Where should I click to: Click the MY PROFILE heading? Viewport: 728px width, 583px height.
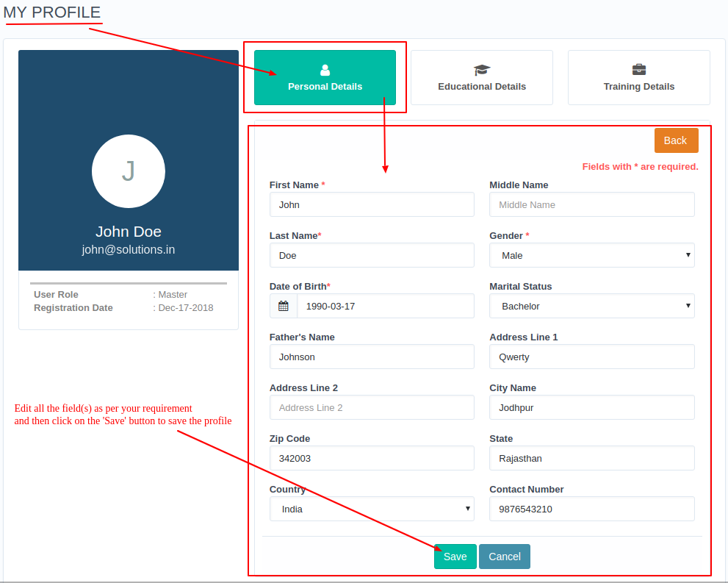(52, 12)
